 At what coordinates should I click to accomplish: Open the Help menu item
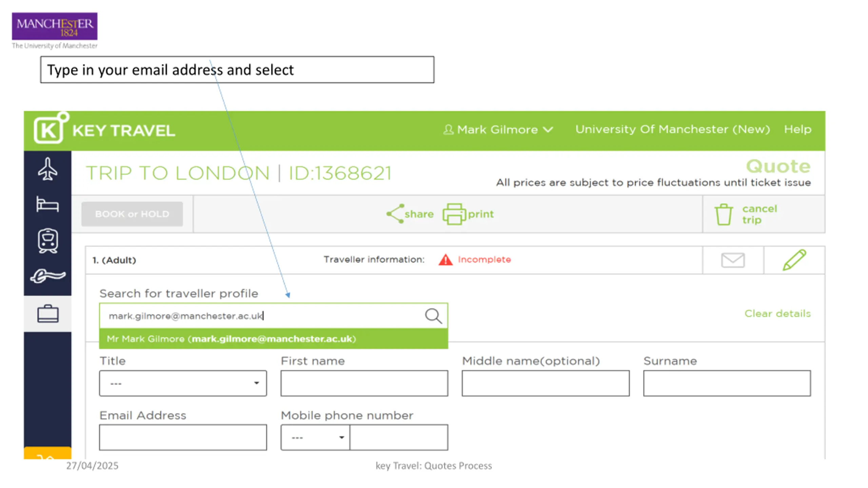[x=797, y=129]
